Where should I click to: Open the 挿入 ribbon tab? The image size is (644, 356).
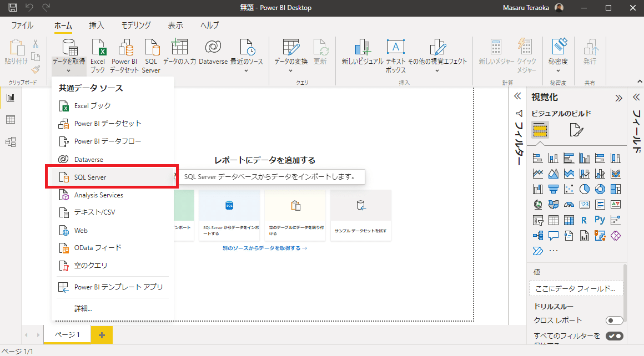[97, 26]
